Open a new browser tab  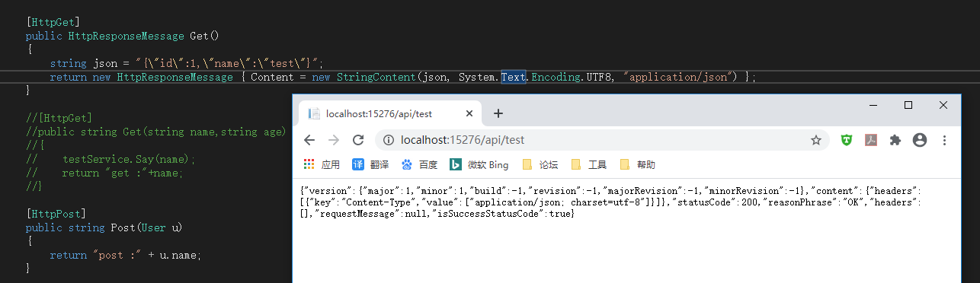coord(498,113)
